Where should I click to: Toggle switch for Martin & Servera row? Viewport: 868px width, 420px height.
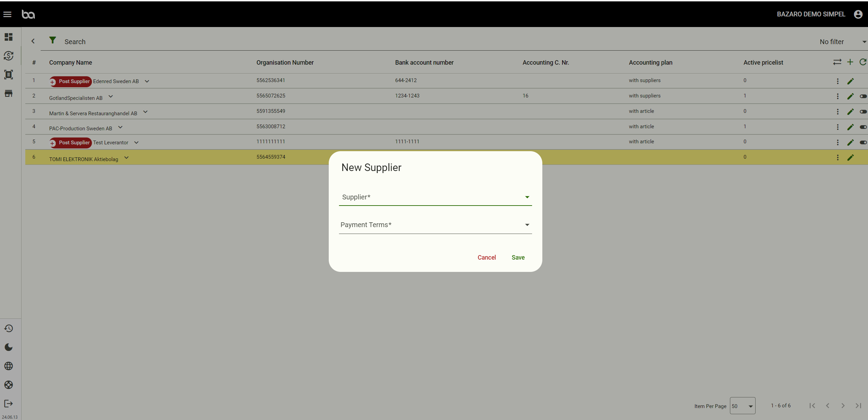(x=863, y=112)
